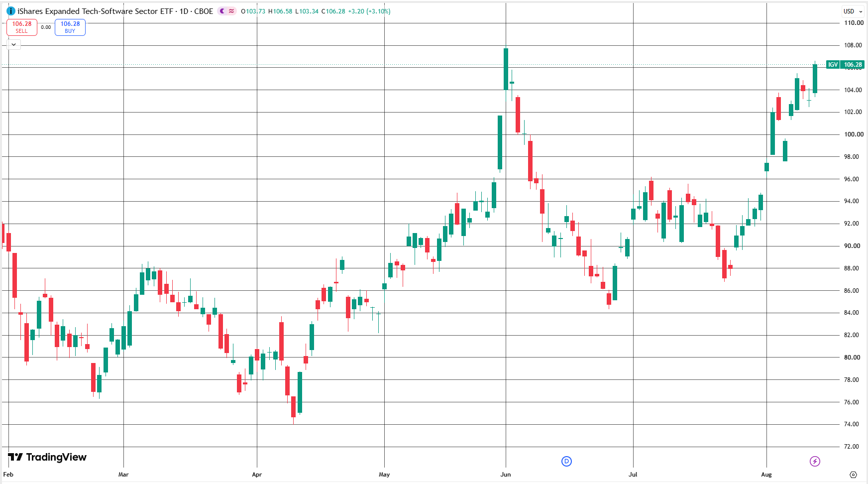Click the Aug label on the time axis

(x=766, y=475)
